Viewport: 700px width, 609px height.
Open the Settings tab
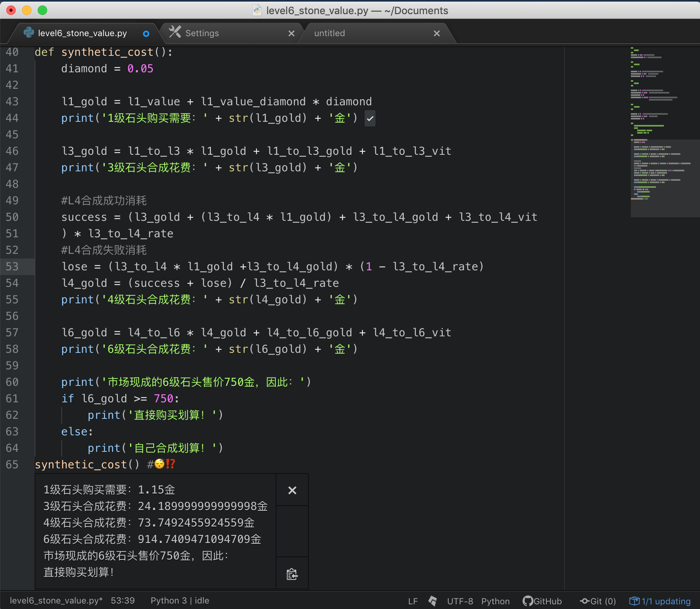pyautogui.click(x=202, y=33)
